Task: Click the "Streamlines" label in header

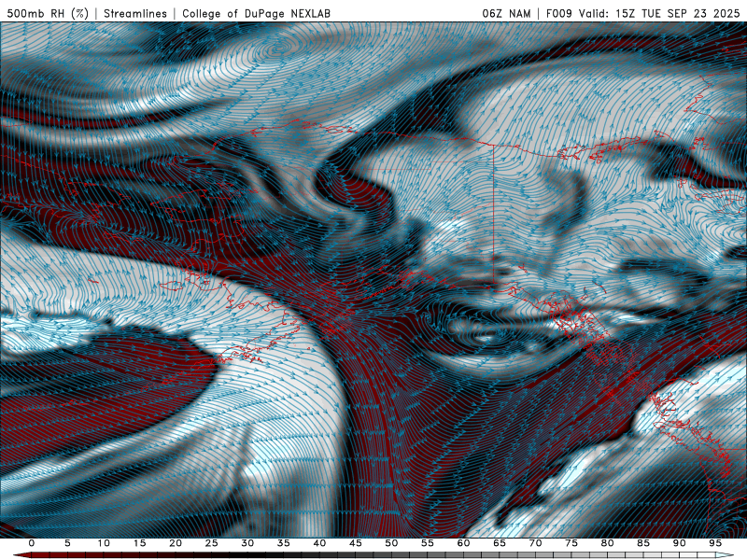Action: coord(135,14)
